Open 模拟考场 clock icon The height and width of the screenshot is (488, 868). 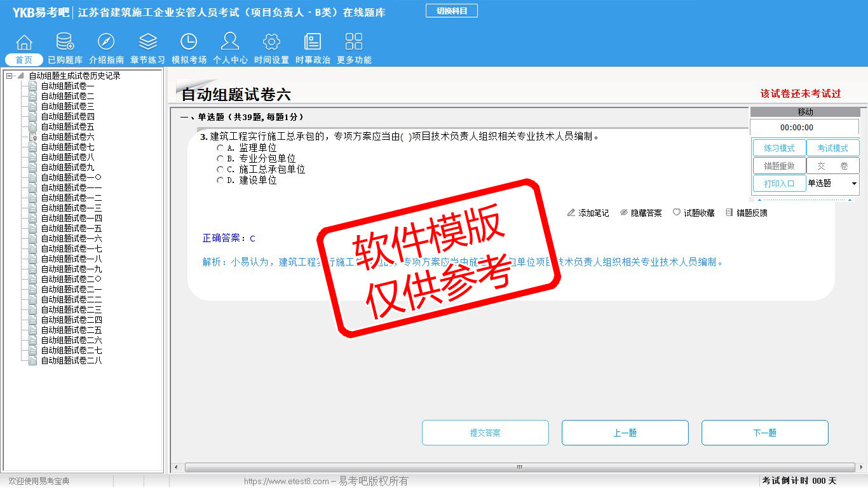pyautogui.click(x=189, y=43)
